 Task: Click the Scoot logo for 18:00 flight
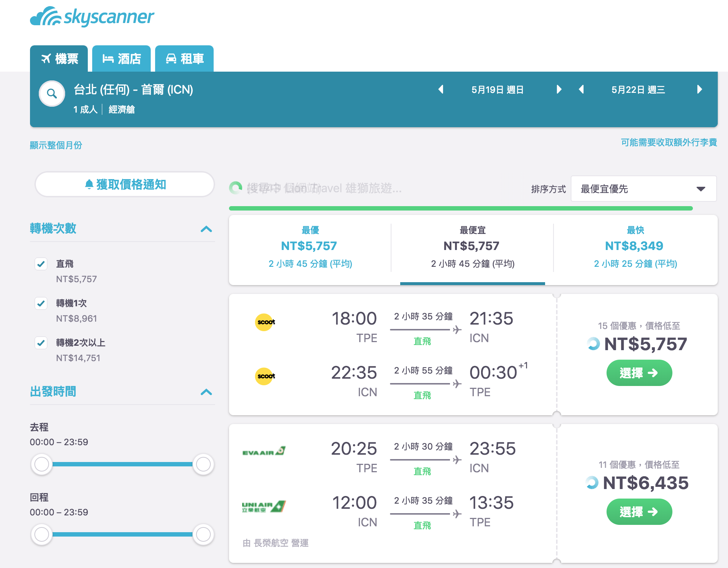pyautogui.click(x=265, y=322)
